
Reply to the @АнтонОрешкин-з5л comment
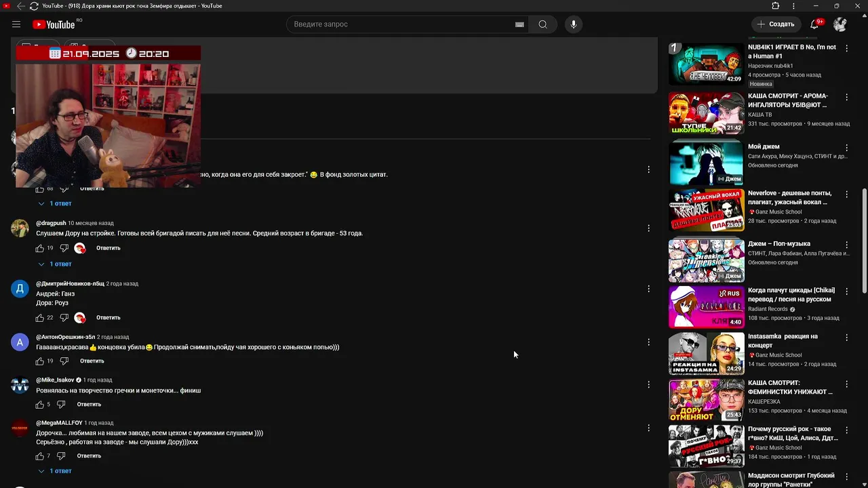click(x=92, y=361)
